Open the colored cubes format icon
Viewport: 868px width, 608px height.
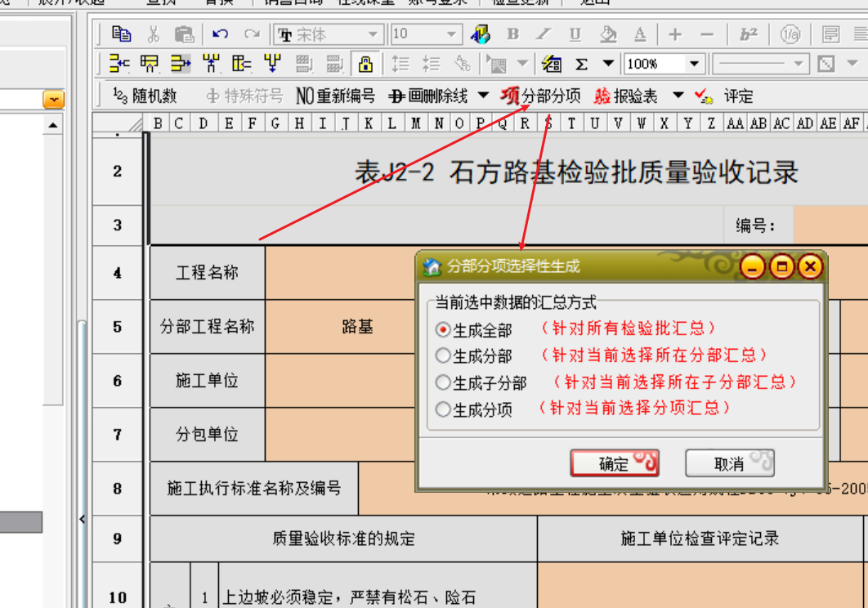click(x=480, y=34)
